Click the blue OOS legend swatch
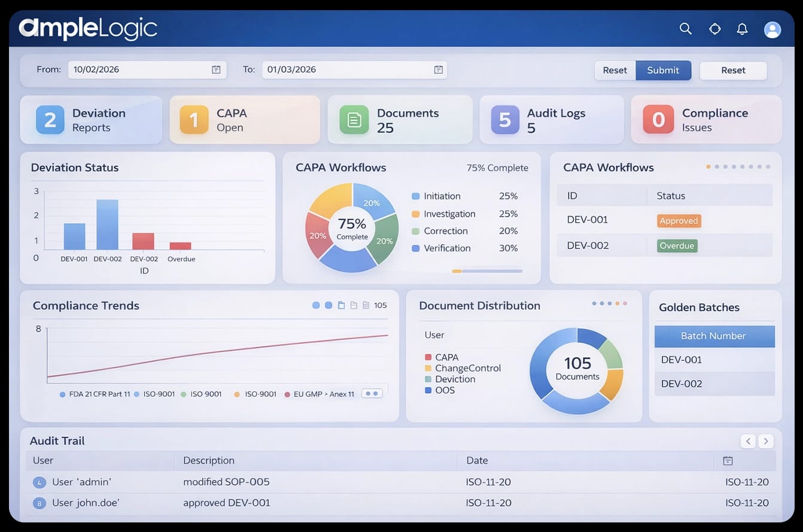The height and width of the screenshot is (532, 803). click(x=428, y=390)
